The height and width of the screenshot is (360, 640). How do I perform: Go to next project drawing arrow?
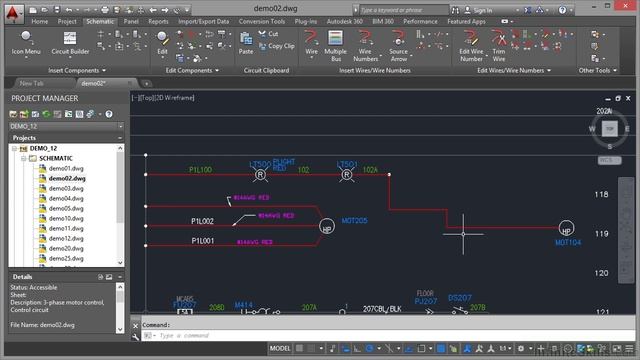point(165,10)
